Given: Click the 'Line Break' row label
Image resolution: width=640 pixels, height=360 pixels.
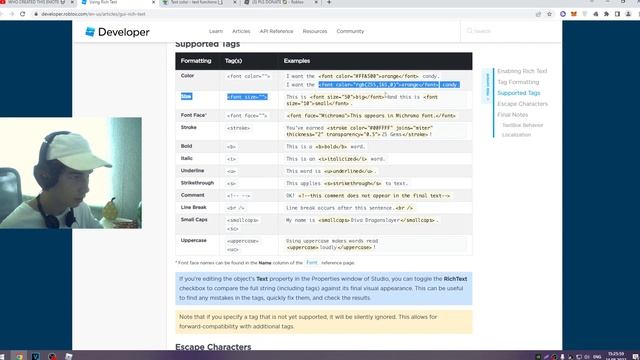Looking at the screenshot, I should (x=193, y=207).
